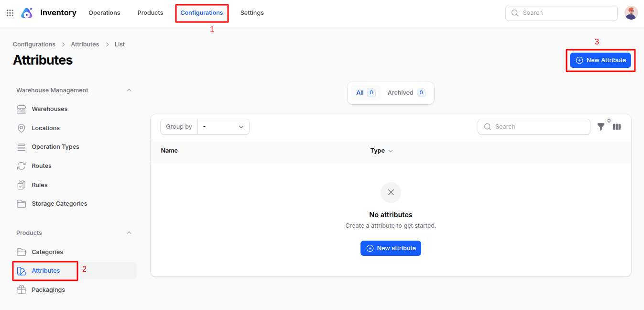Click the filter funnel icon

[x=601, y=127]
